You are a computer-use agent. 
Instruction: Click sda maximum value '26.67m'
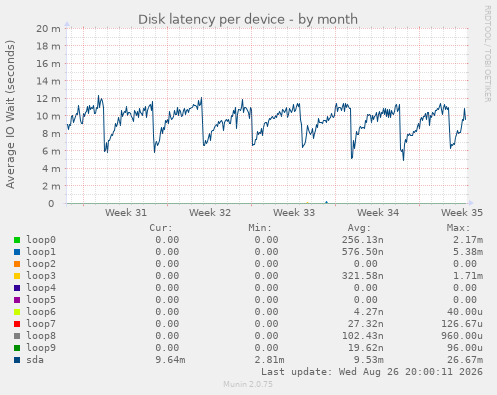(x=462, y=360)
